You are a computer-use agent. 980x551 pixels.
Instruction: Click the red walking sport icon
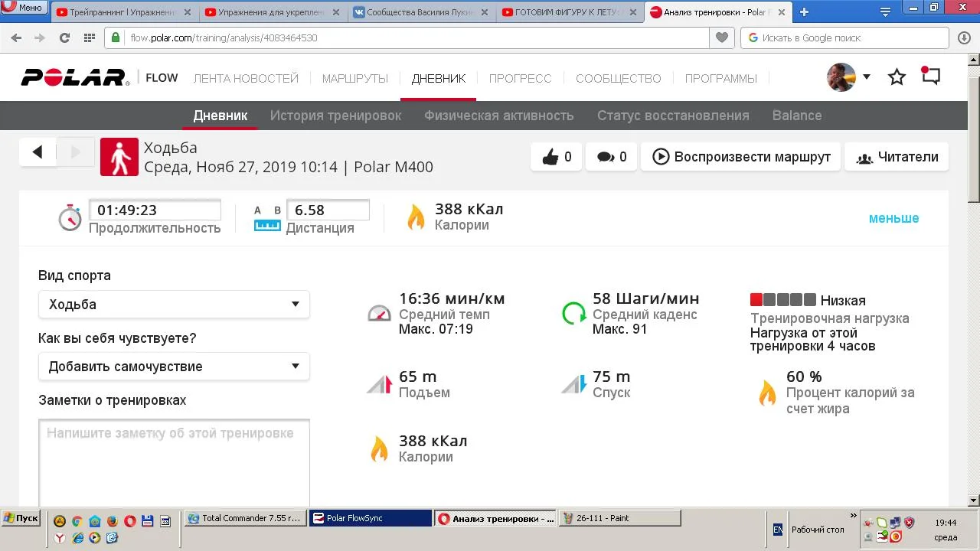(x=119, y=157)
